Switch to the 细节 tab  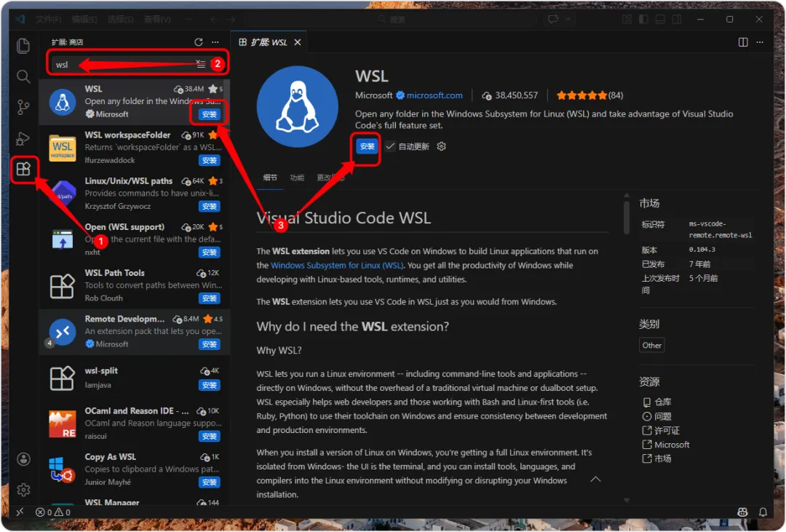pos(270,178)
